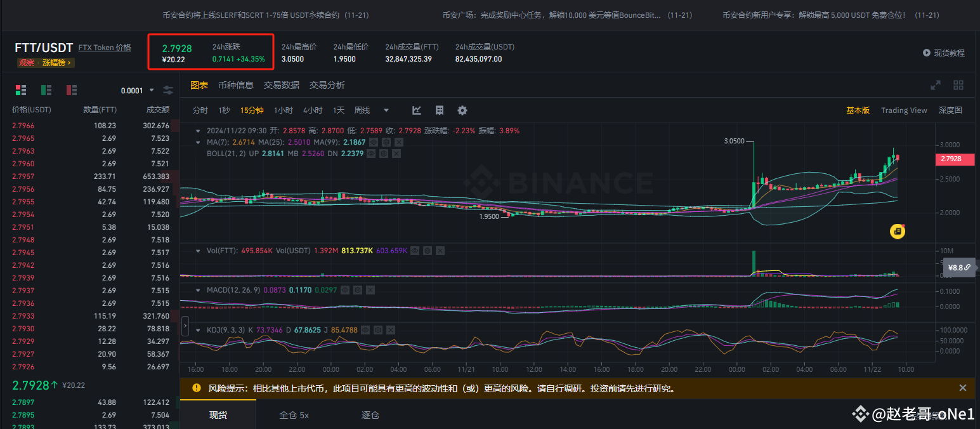Hide the MA indicator lines
Screen dimensions: 980x429
point(374,142)
